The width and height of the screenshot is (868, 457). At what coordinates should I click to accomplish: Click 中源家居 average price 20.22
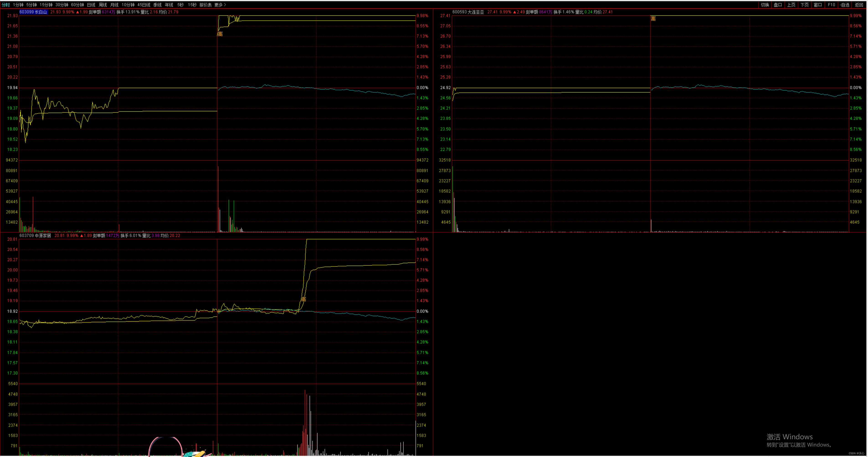[x=175, y=236]
